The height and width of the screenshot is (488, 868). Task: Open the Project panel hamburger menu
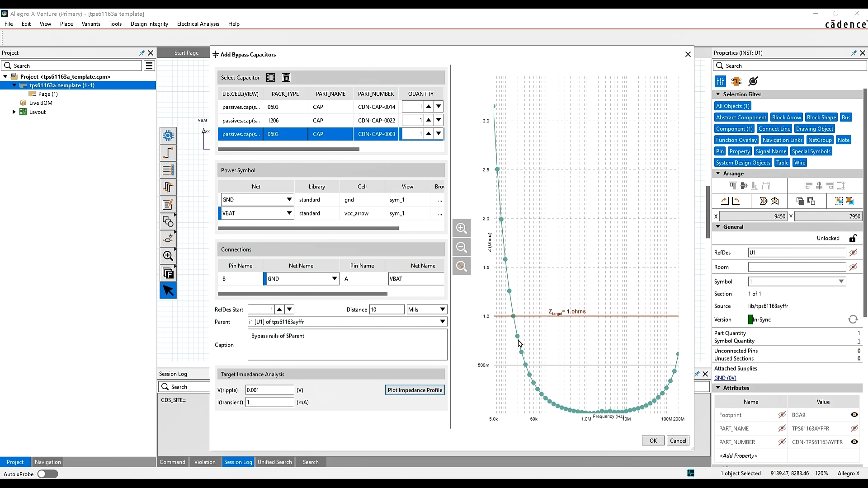[x=149, y=66]
